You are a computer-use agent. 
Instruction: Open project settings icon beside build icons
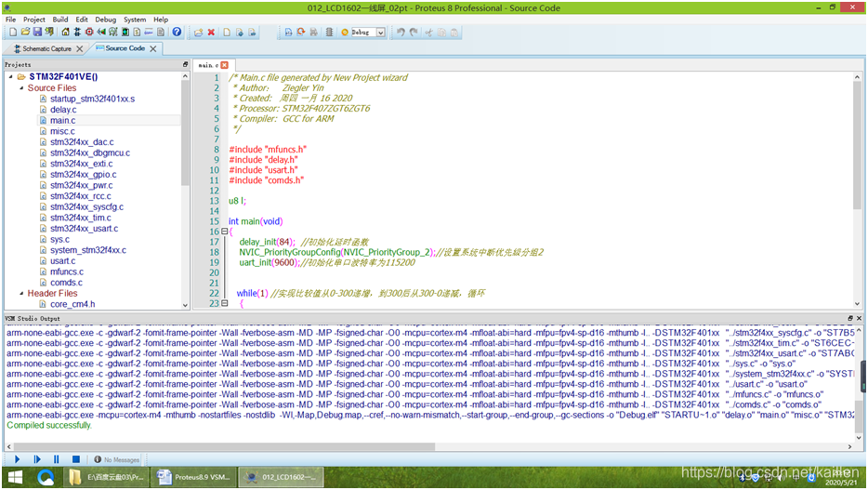(x=329, y=33)
